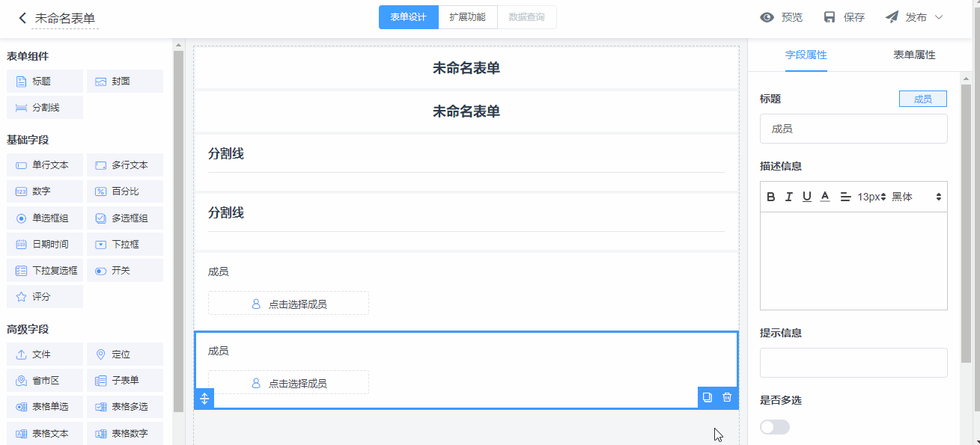This screenshot has width=980, height=445.
Task: Click the 保存 button
Action: click(x=844, y=17)
